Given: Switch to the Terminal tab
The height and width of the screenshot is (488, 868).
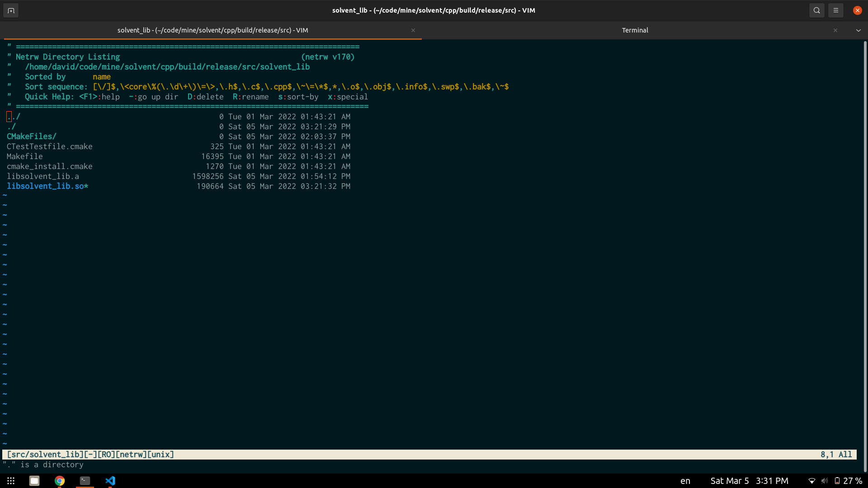Looking at the screenshot, I should click(635, 30).
